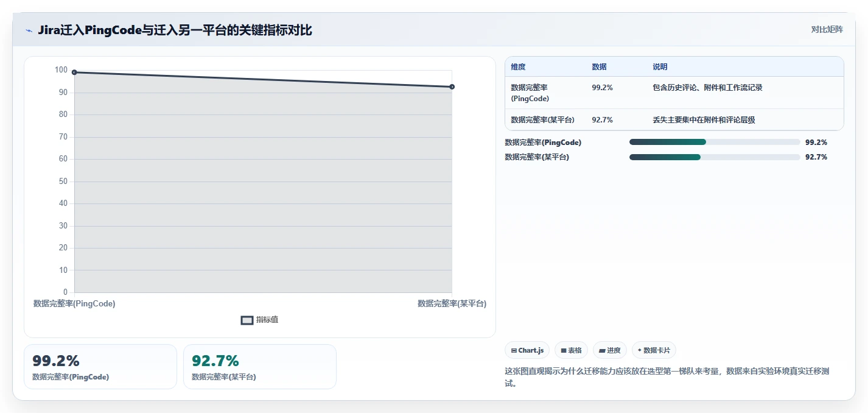The image size is (868, 413).
Task: Click the 丢失主要集中在附件和评论层级 cell
Action: click(x=704, y=120)
